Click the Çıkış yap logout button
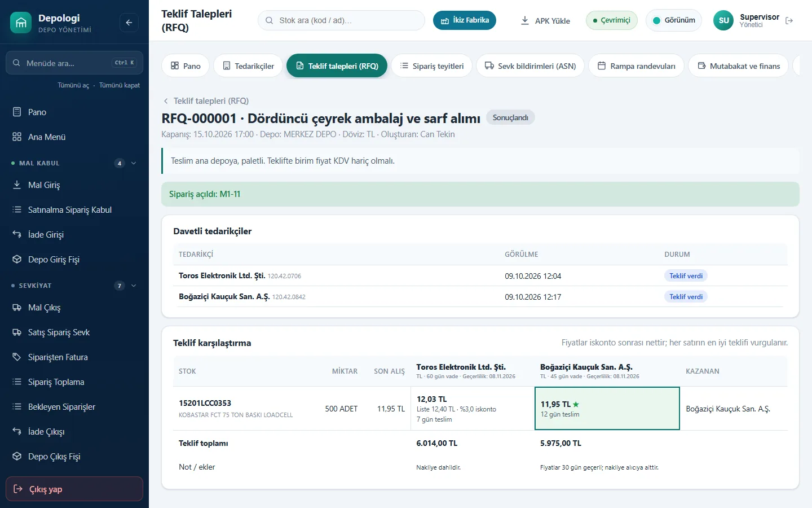Viewport: 812px width, 508px height. (x=74, y=489)
